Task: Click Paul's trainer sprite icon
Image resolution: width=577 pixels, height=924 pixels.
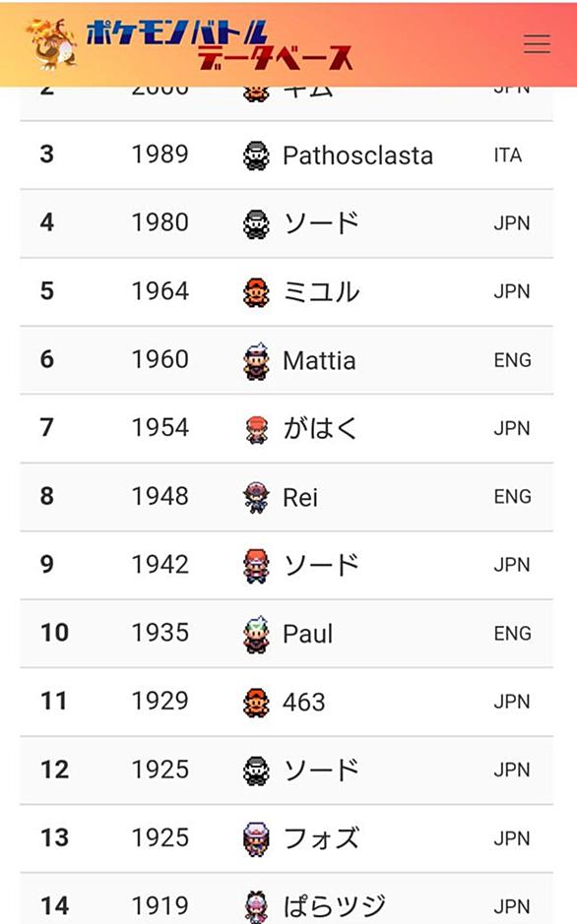Action: coord(256,634)
